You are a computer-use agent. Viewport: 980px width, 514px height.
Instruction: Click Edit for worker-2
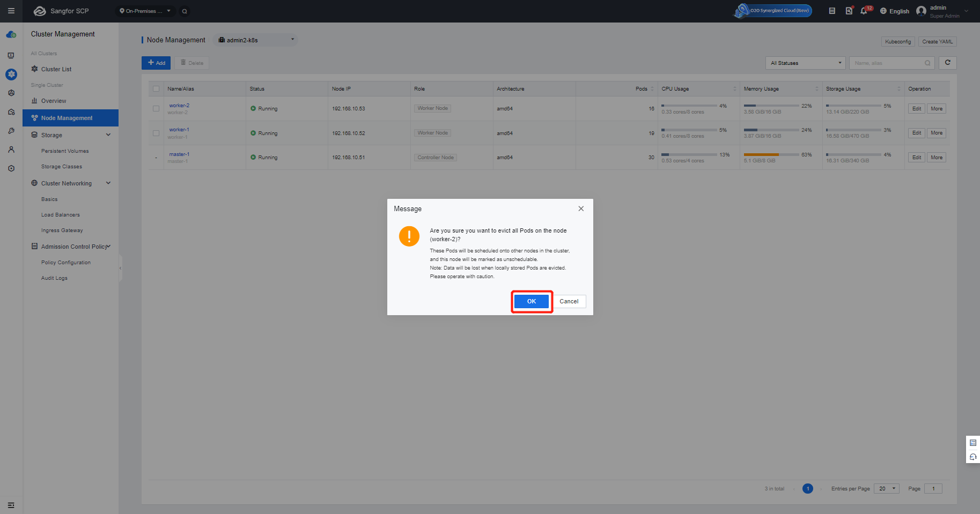pyautogui.click(x=916, y=109)
